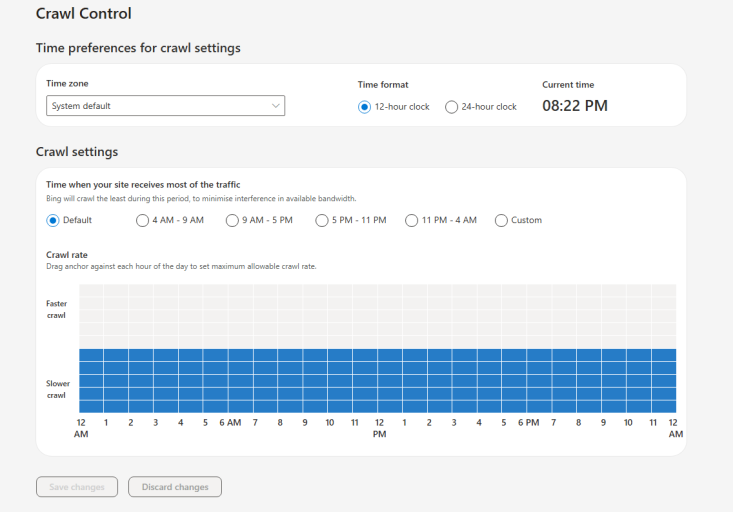Click the 08:22 PM current time
This screenshot has width=733, height=512.
(x=575, y=106)
